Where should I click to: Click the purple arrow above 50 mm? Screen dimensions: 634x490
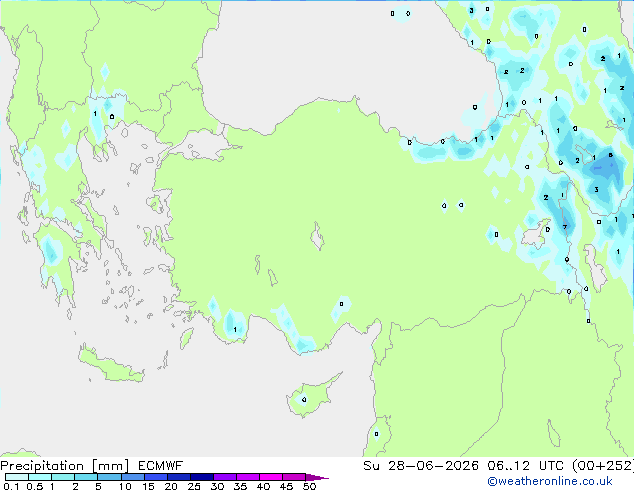click(317, 477)
